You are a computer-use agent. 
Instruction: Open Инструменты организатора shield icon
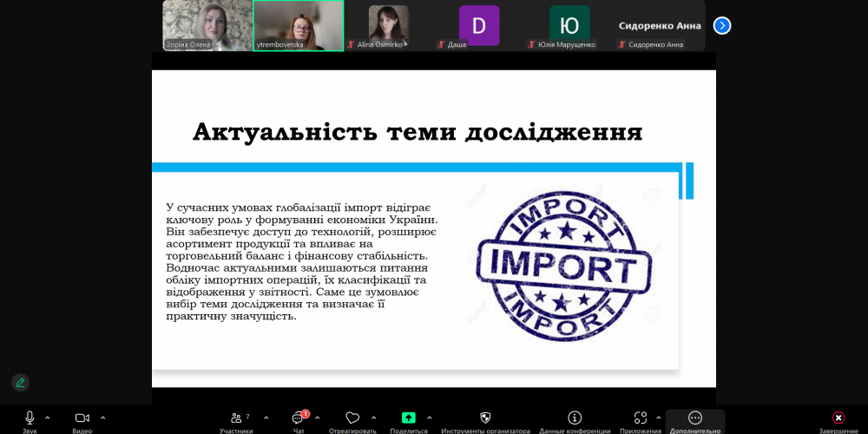pos(485,418)
